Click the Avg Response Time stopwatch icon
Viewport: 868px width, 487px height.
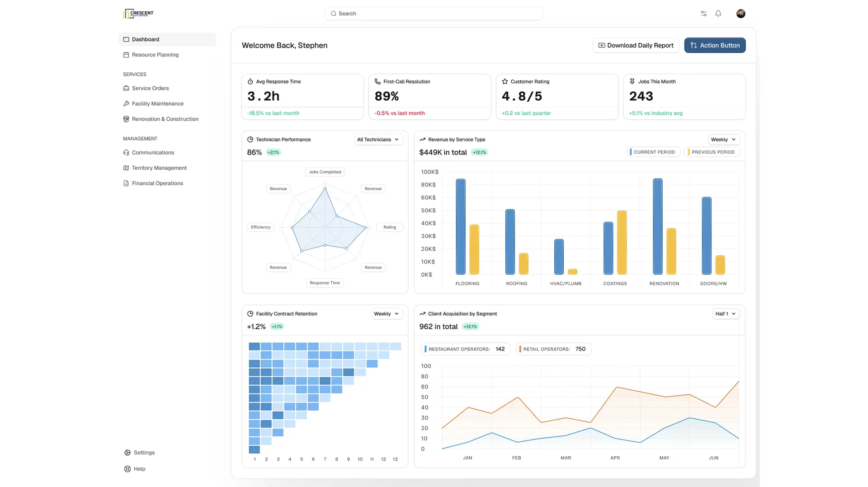pyautogui.click(x=250, y=81)
